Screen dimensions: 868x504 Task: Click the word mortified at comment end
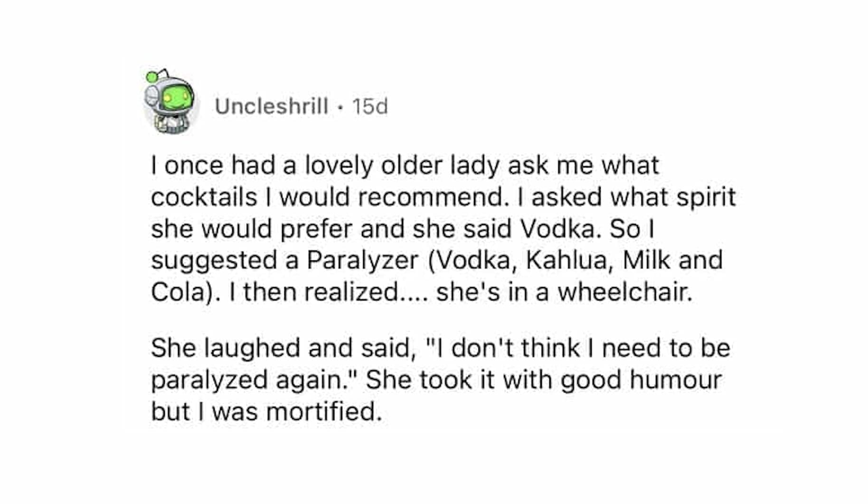(x=324, y=411)
